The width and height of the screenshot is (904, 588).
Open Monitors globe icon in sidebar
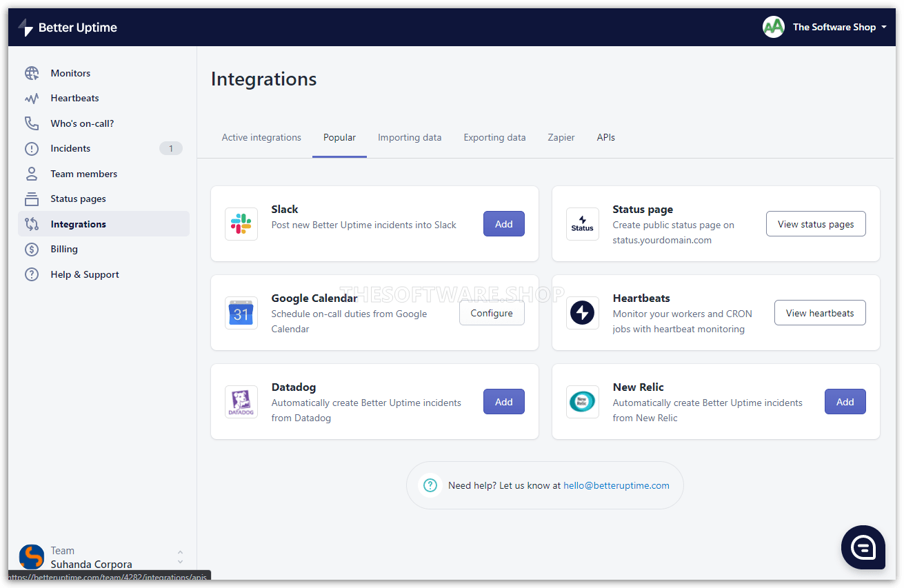pyautogui.click(x=32, y=73)
